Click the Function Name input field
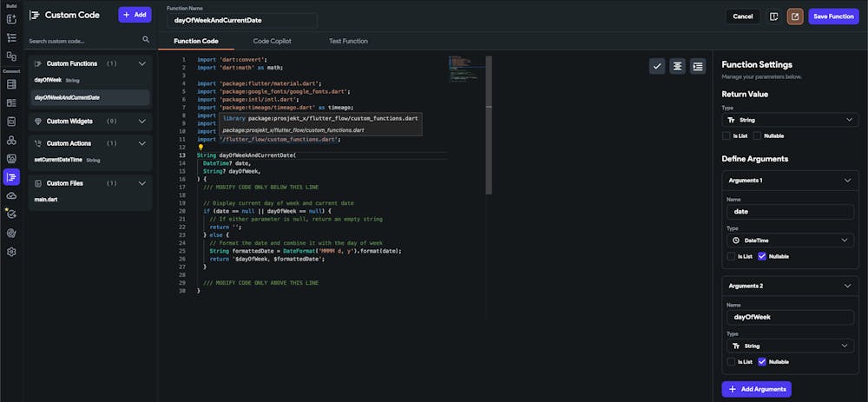 241,20
